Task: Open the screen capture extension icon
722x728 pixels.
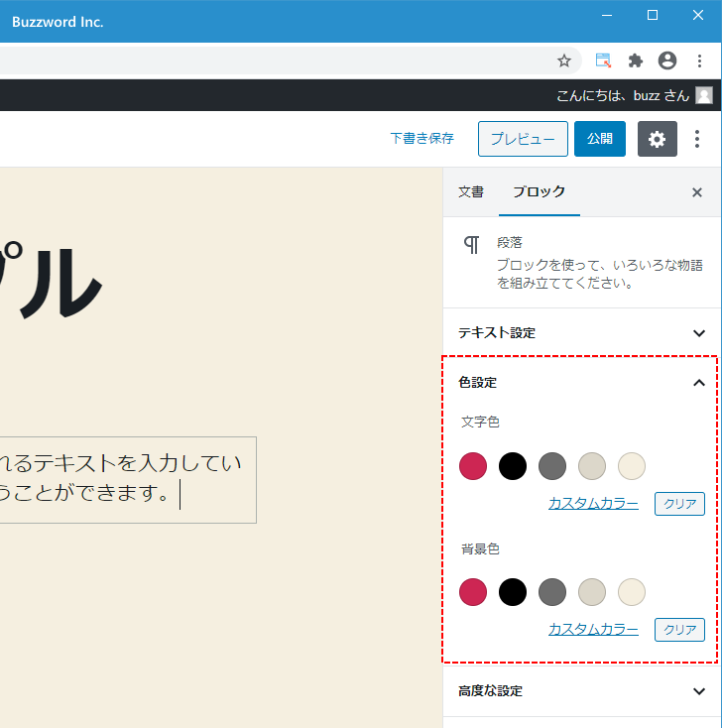Action: click(x=603, y=61)
